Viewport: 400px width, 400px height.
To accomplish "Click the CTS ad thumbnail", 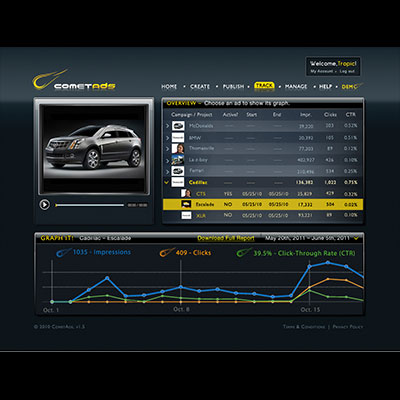I will click(x=186, y=193).
